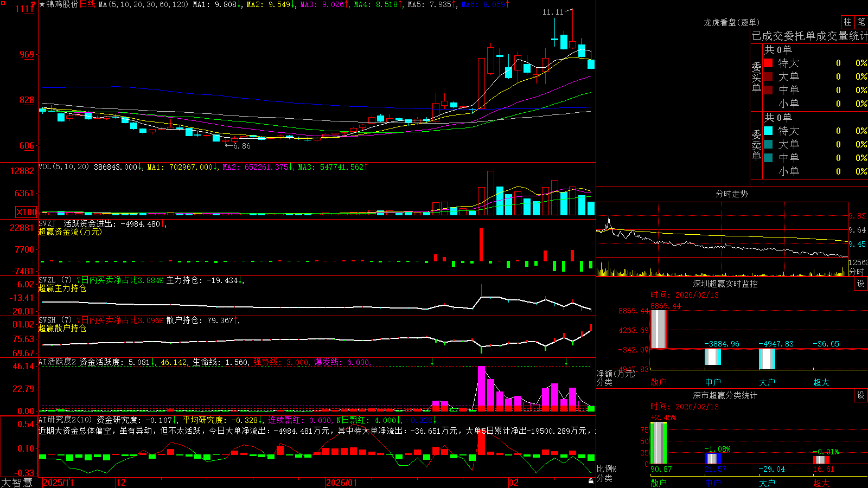Click the 笔 tick-mode button
The height and width of the screenshot is (488, 868).
point(861,22)
